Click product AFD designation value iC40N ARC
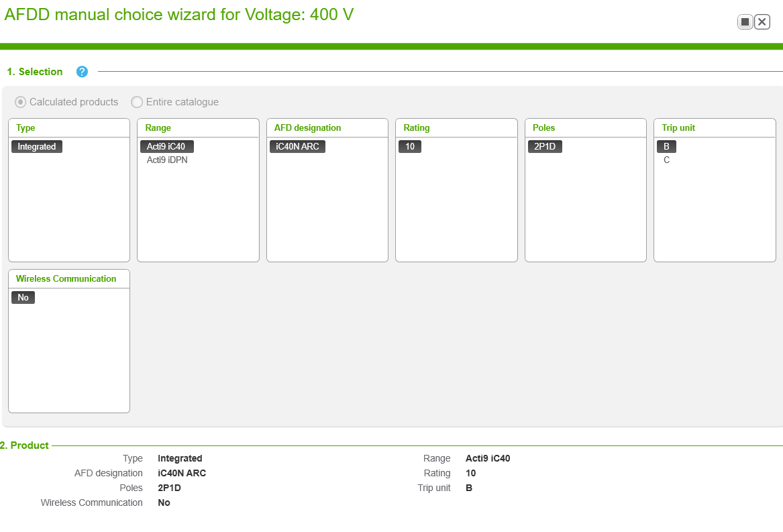783x532 pixels. (182, 473)
